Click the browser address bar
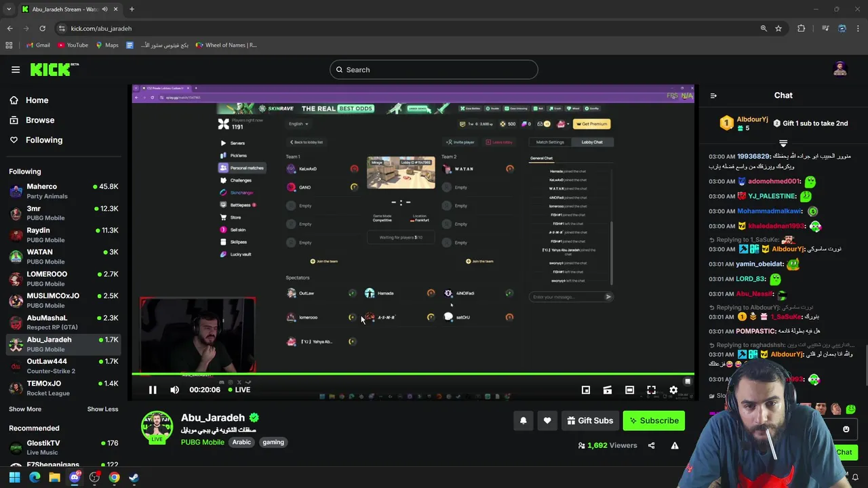The image size is (868, 488). [x=407, y=28]
